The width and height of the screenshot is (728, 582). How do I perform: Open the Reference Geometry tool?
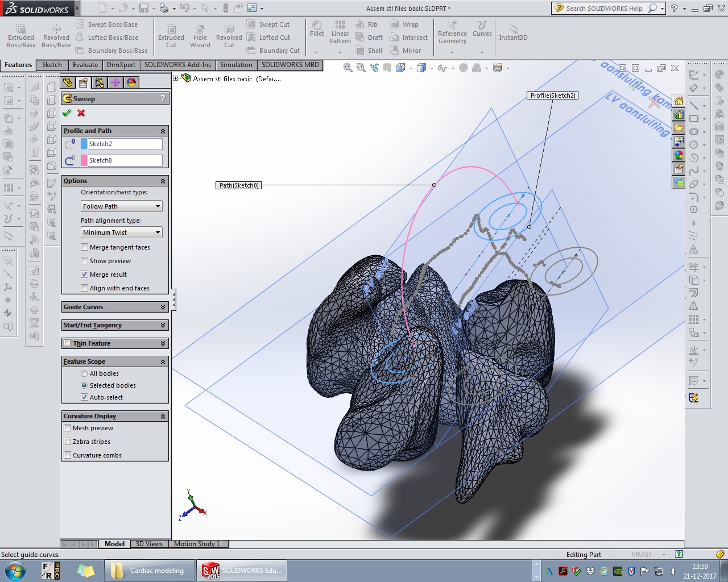click(x=452, y=32)
